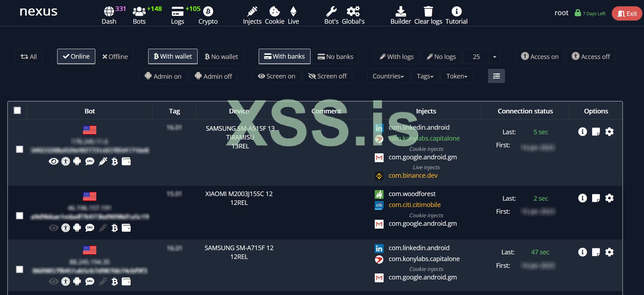Toggle the No wallet filter
This screenshot has width=644, height=295.
(x=222, y=57)
